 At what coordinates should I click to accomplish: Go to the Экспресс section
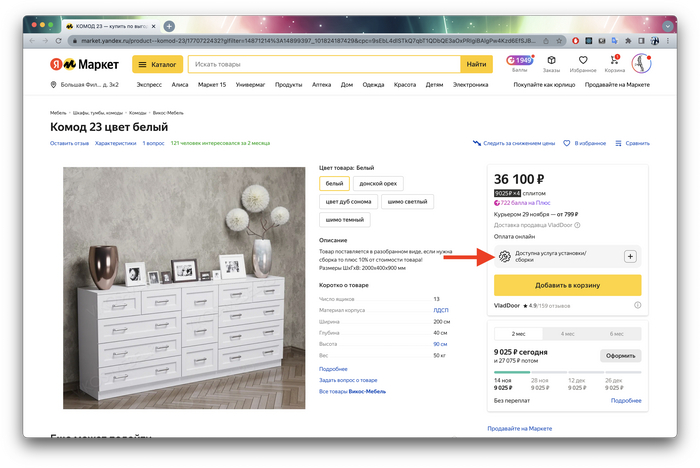point(149,84)
